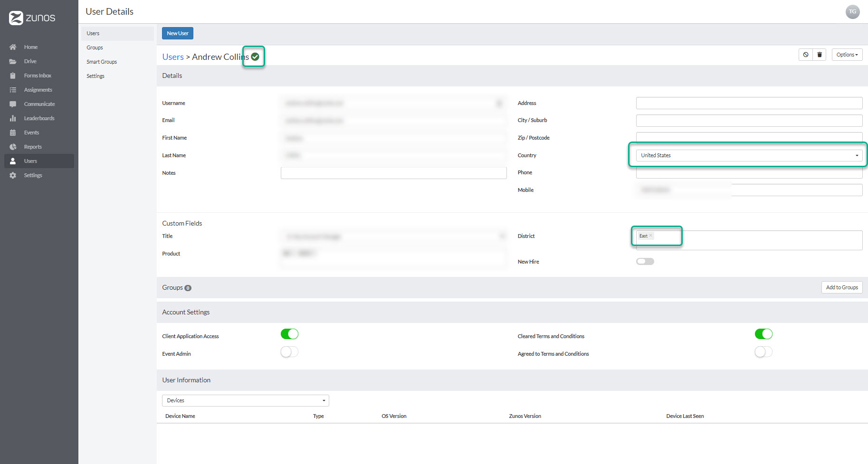Viewport: 868px width, 464px height.
Task: Click the Drive folder icon in sidebar
Action: pyautogui.click(x=13, y=61)
